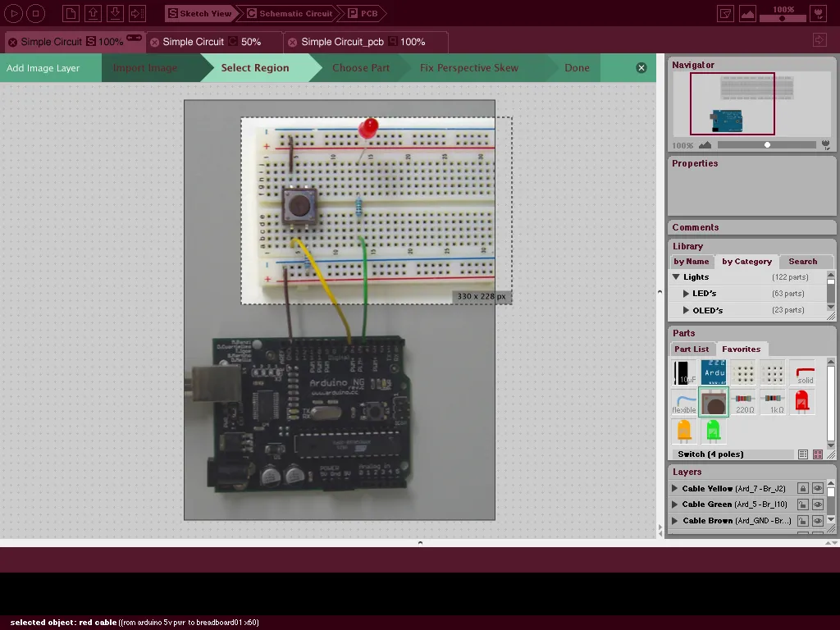
Task: Switch parts panel to list view
Action: pos(802,454)
